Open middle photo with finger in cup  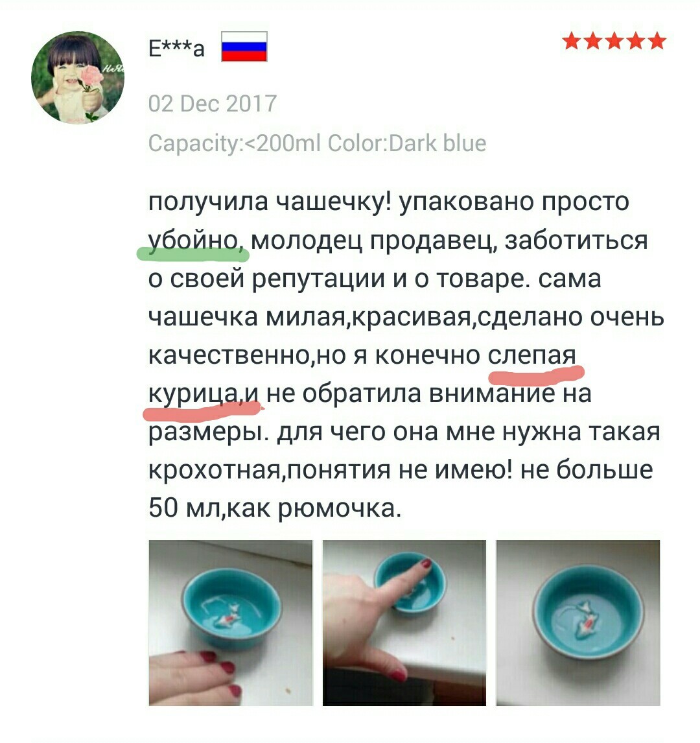click(x=404, y=622)
